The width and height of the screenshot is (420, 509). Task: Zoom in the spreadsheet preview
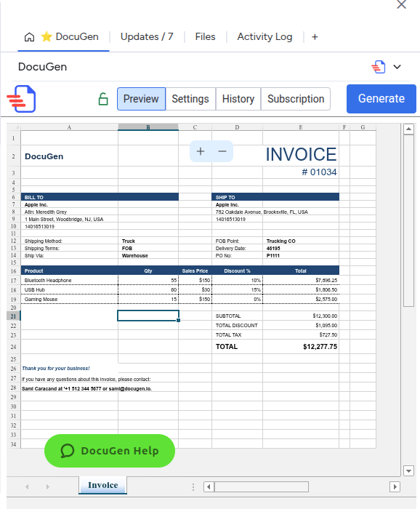pos(201,151)
